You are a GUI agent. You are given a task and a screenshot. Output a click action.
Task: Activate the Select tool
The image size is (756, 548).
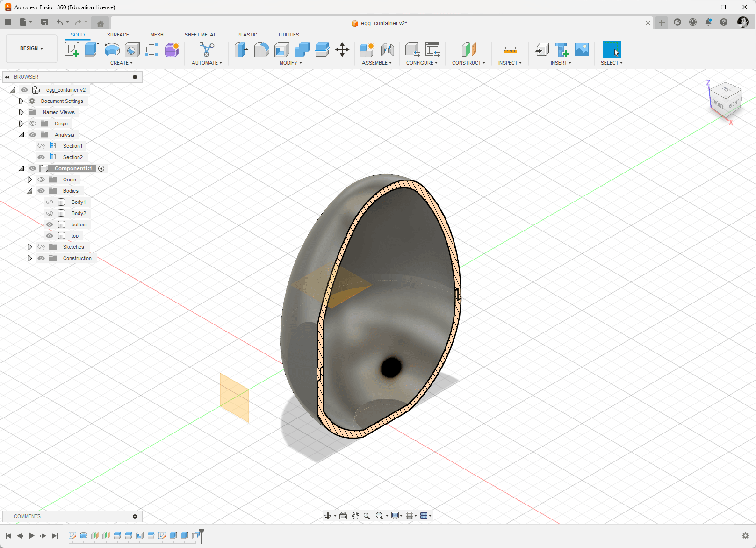(612, 49)
